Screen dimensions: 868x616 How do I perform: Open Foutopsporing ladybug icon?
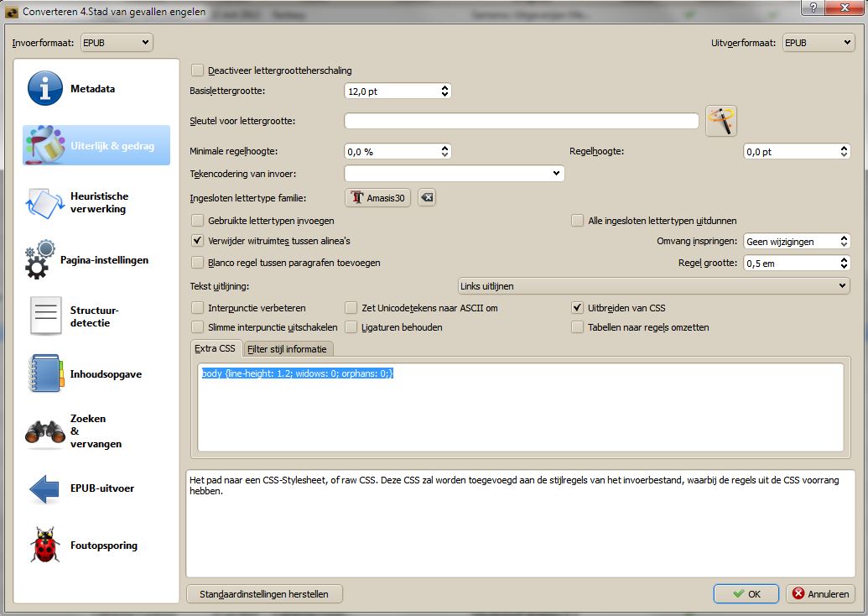pos(44,546)
